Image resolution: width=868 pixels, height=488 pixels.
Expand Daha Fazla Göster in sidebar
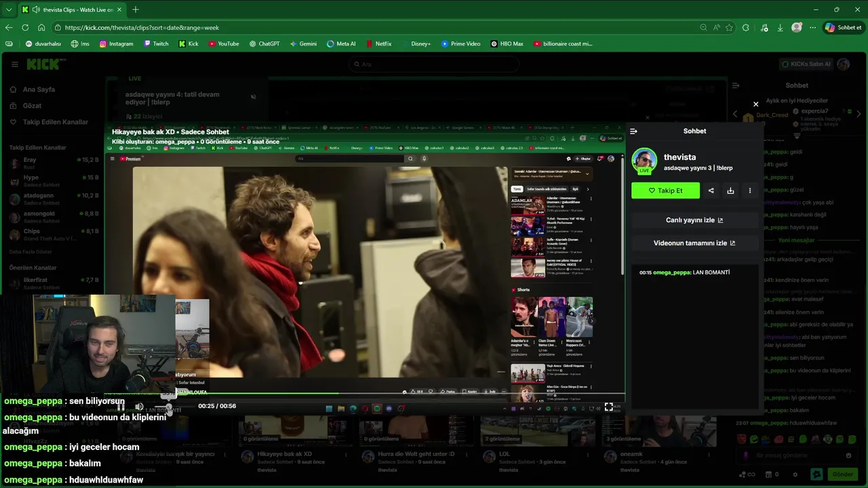[30, 251]
